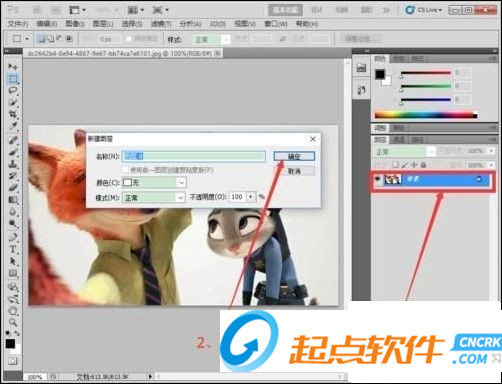Select the Gradient tool
The image size is (502, 384).
(13, 200)
